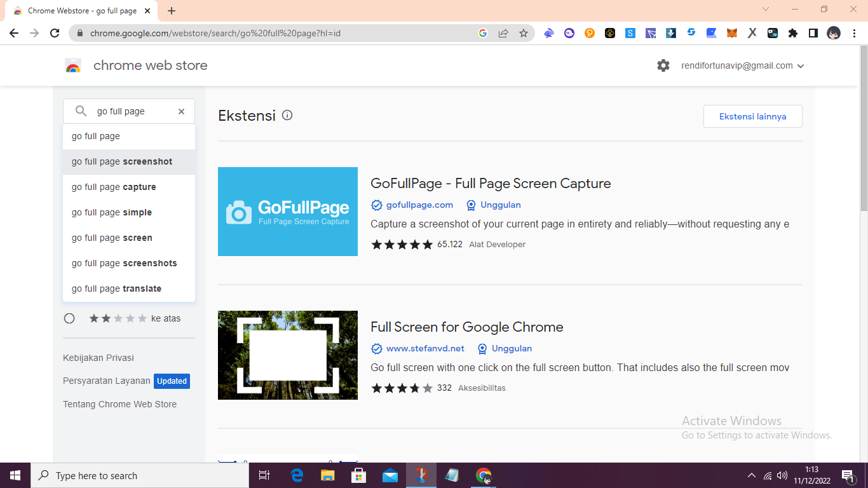Click the Aksesibilitas category label
The width and height of the screenshot is (868, 488).
click(x=482, y=388)
